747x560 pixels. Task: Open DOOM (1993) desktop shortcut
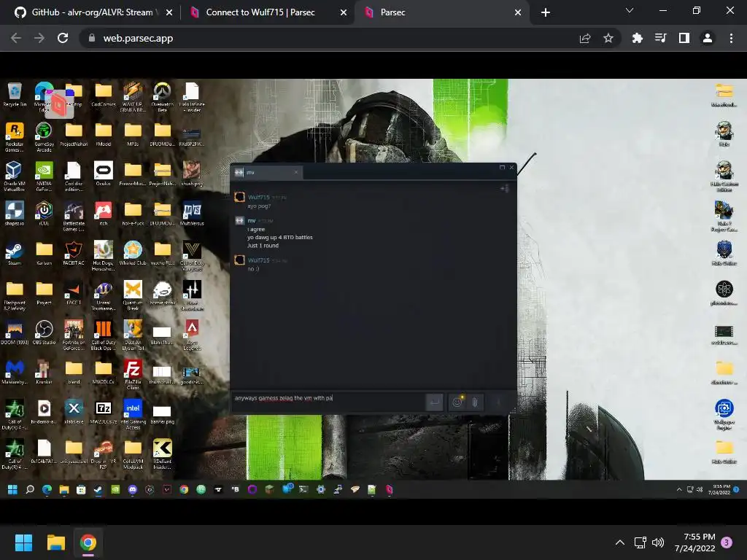tap(15, 332)
